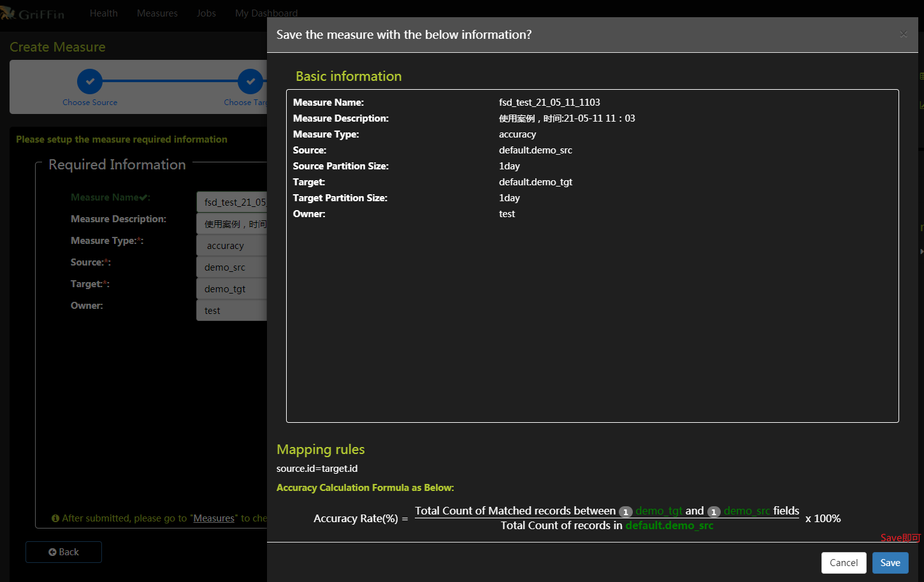The width and height of the screenshot is (924, 582).
Task: Select the Choose Source step circle
Action: click(90, 82)
